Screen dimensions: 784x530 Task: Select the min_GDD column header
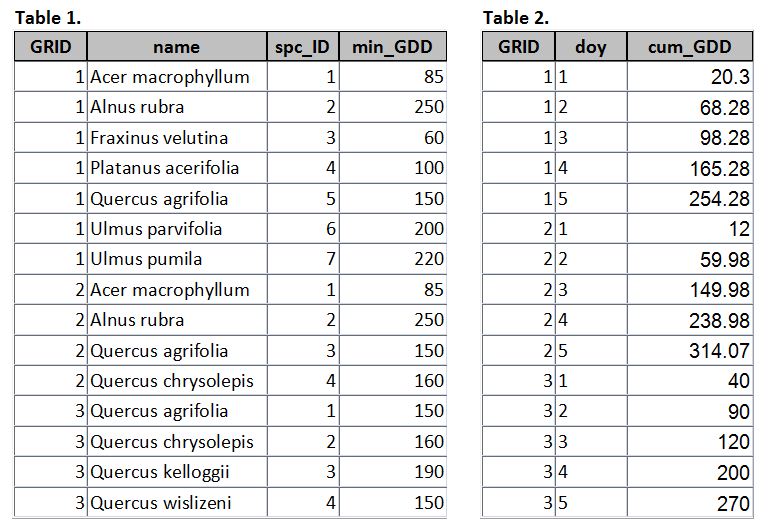(x=392, y=46)
